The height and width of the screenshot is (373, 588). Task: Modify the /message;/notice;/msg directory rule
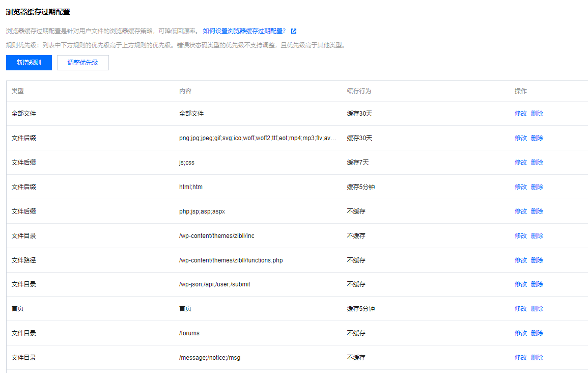(521, 357)
